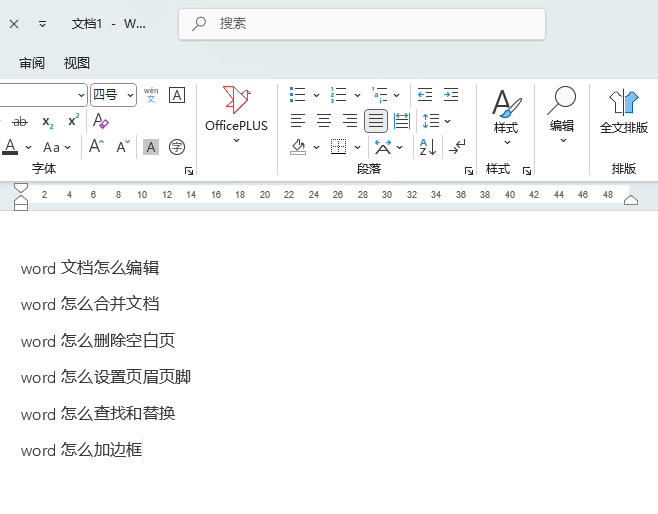Customize Quick Access Toolbar dropdown
Viewport: 658px width, 514px height.
click(x=42, y=24)
